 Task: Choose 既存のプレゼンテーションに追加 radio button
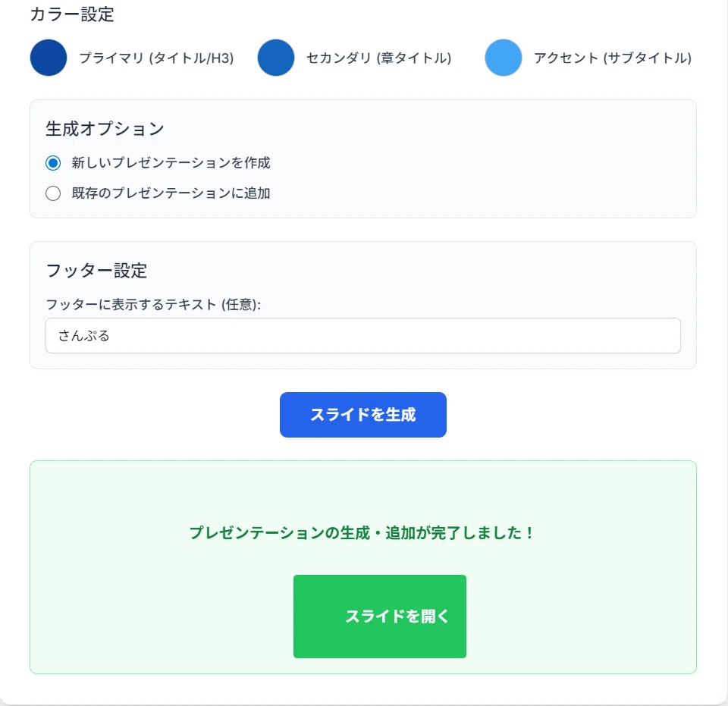point(53,193)
